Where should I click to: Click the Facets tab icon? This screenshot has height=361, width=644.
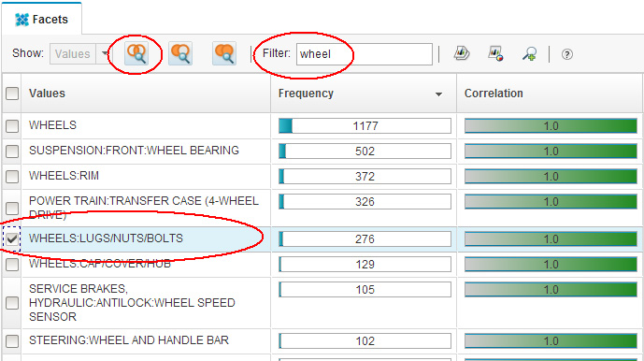coord(21,20)
